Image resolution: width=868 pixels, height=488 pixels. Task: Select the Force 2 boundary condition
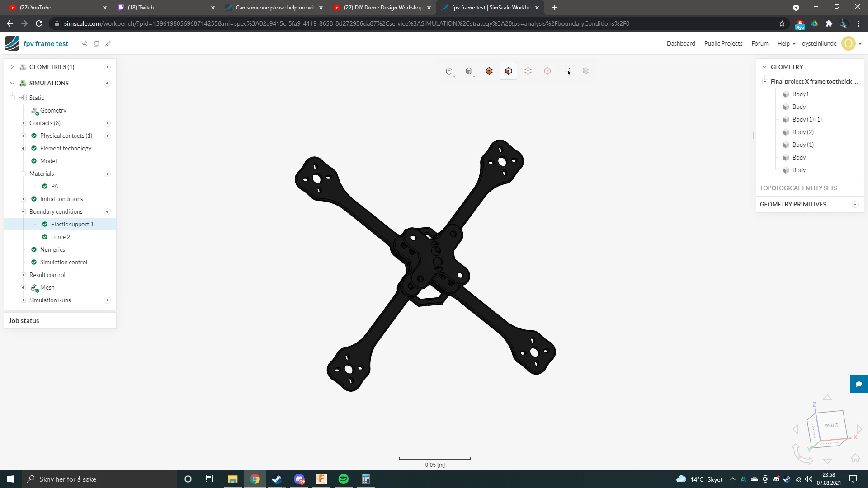(x=60, y=237)
